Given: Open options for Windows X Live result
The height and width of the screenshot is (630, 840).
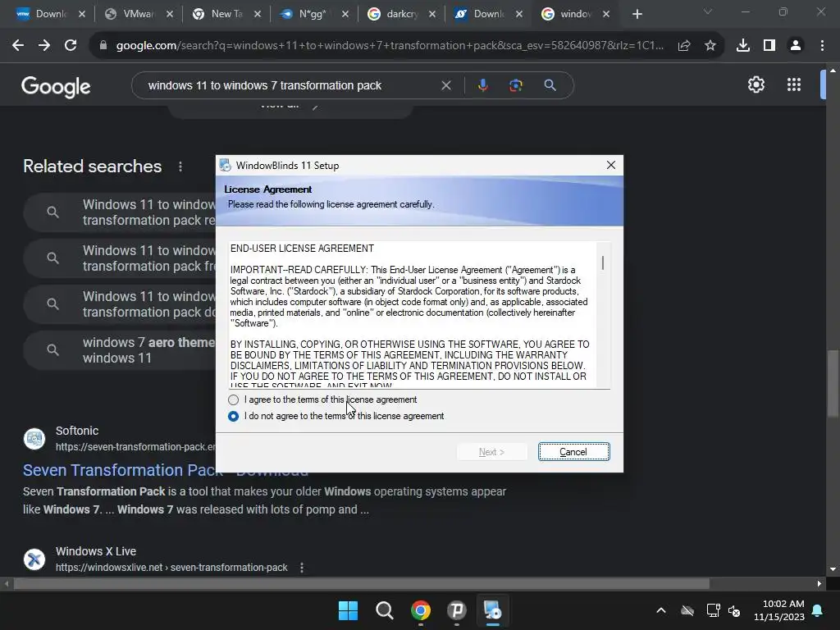Looking at the screenshot, I should click(302, 568).
